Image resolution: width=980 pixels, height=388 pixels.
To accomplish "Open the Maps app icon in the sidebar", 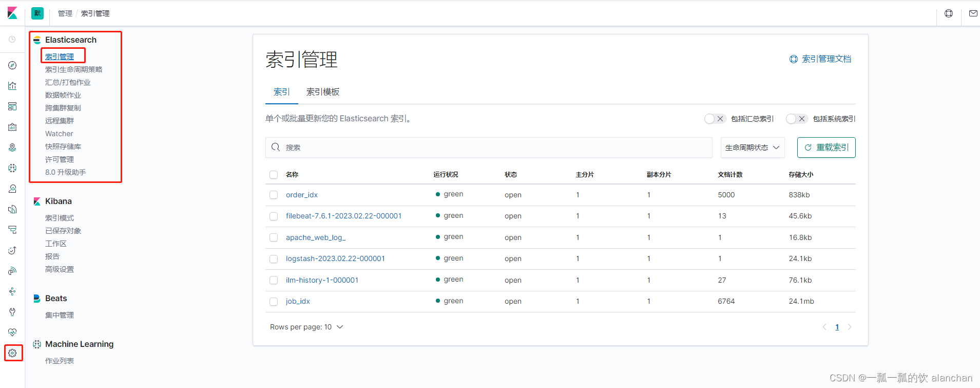I will pyautogui.click(x=12, y=147).
